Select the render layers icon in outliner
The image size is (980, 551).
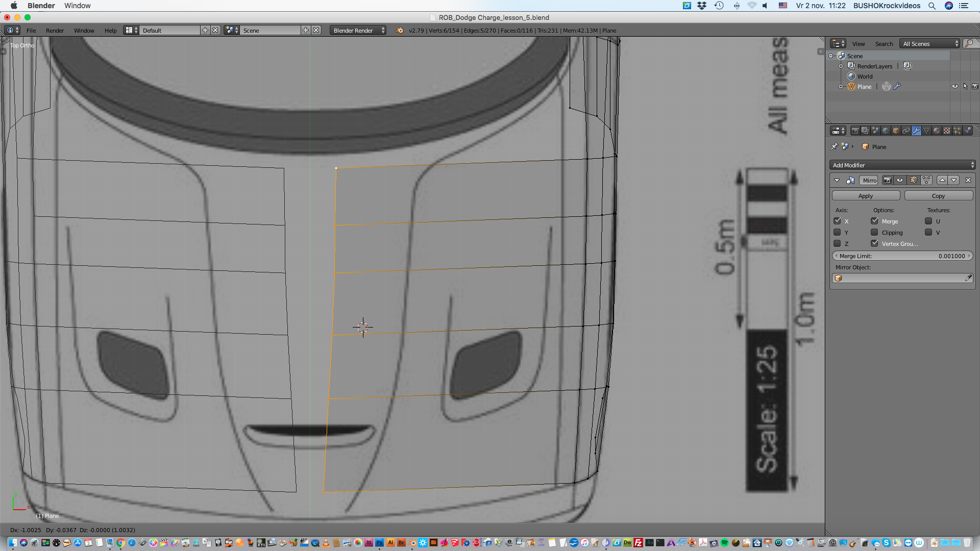[x=851, y=65]
